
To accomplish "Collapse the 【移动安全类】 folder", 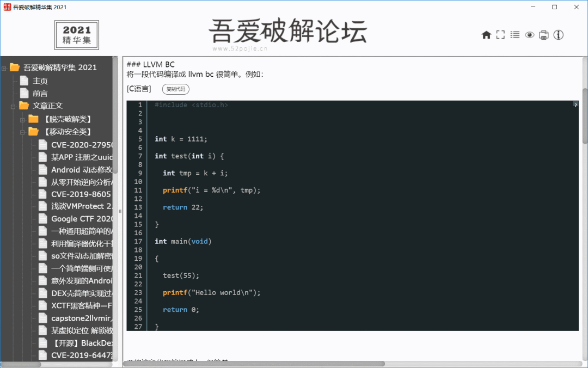I will point(22,132).
